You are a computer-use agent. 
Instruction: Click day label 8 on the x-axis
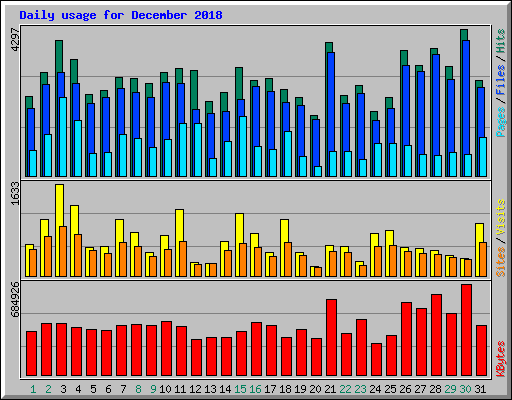(138, 389)
